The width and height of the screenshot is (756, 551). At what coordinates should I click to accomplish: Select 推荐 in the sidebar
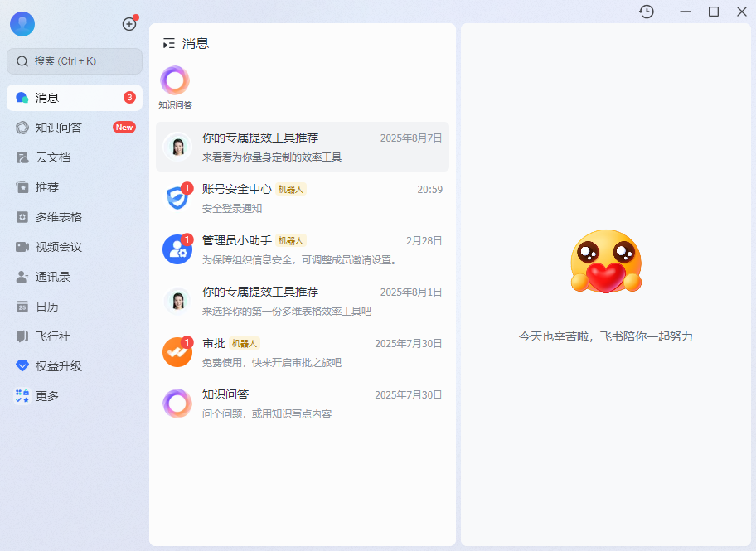(75, 187)
